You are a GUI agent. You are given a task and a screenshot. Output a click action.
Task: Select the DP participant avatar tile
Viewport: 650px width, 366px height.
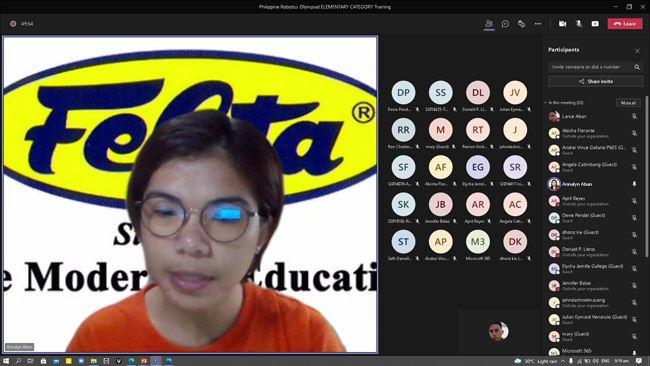click(x=403, y=92)
